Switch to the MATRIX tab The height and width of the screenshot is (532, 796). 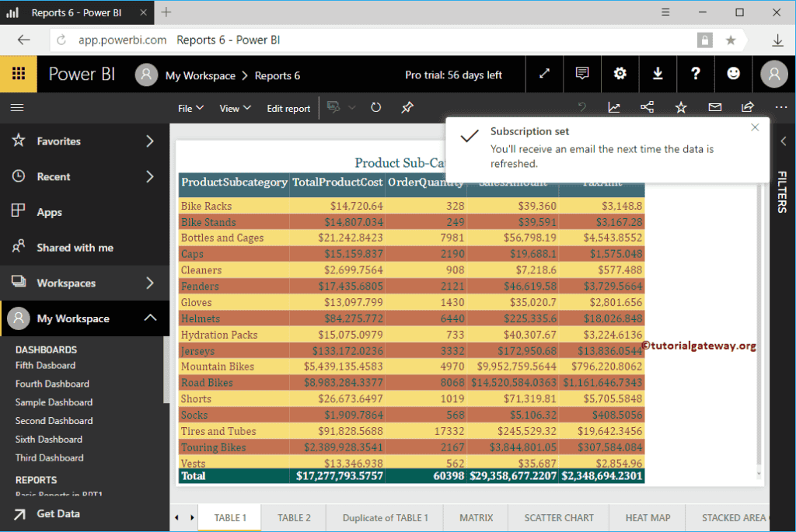476,517
